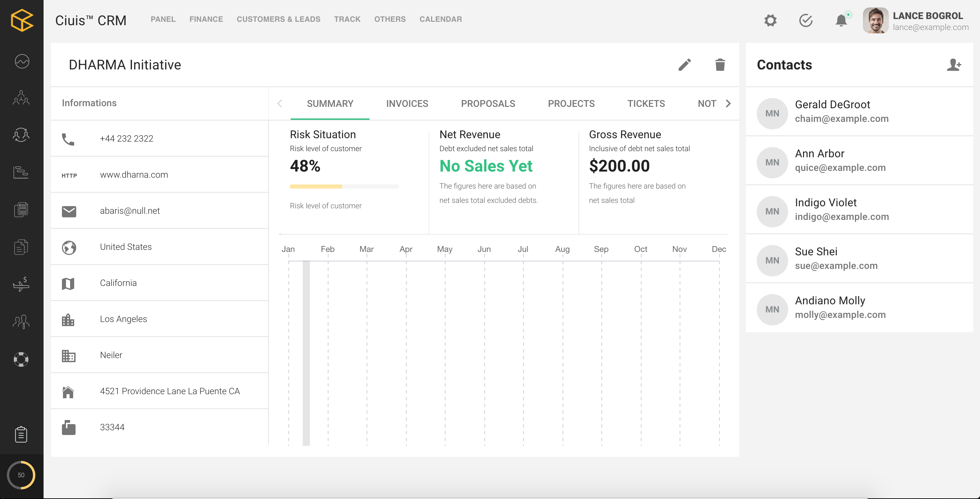Screen dimensions: 980x499
Task: Open the www.dharna.com website link
Action: 133,175
